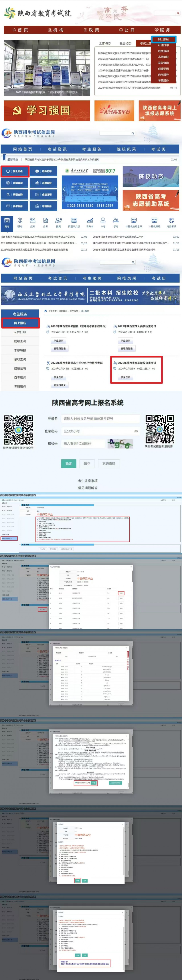Choose 考籍服务 in the red 服务 dropdown list
The width and height of the screenshot is (182, 980).
pyautogui.click(x=163, y=81)
